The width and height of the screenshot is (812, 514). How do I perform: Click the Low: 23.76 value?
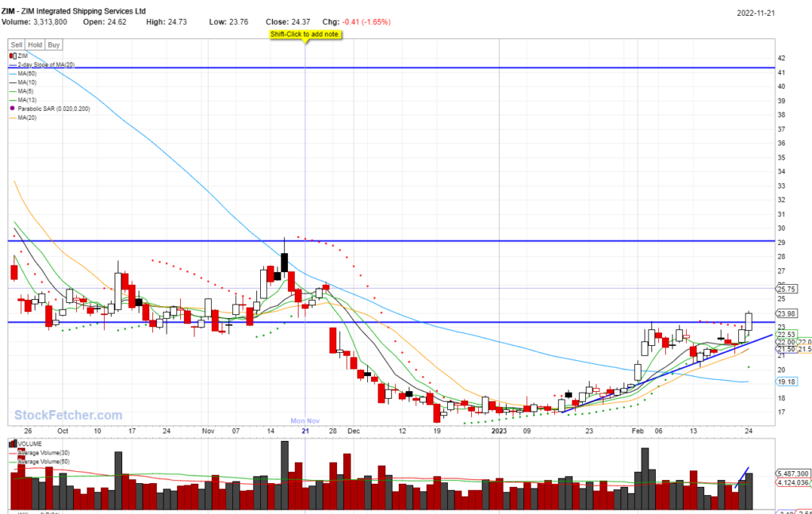coord(228,21)
